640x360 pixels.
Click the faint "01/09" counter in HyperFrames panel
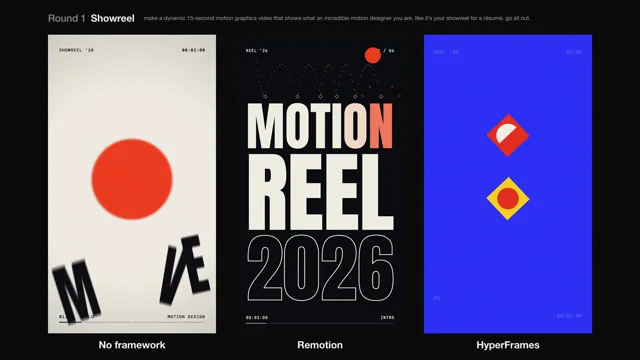point(574,52)
